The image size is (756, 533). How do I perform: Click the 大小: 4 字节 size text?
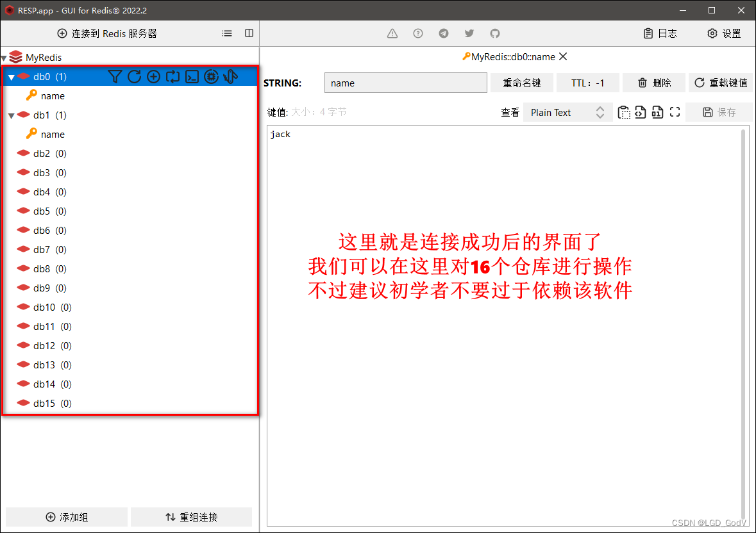pyautogui.click(x=319, y=112)
